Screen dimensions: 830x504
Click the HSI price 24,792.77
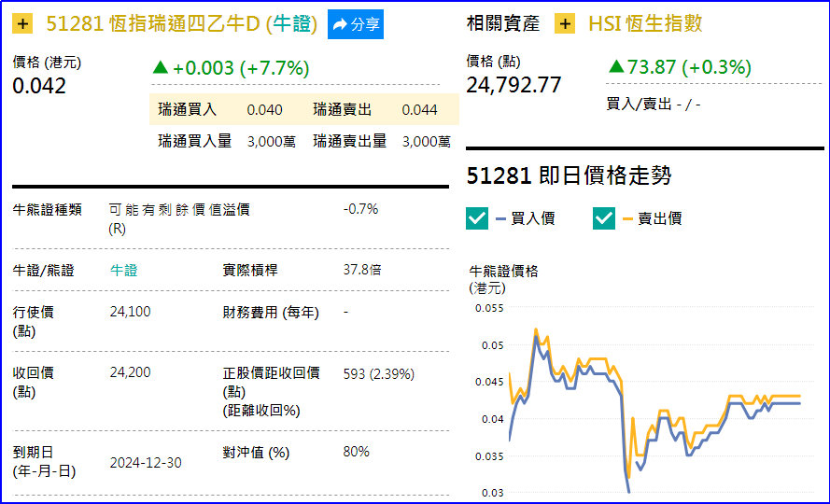tap(513, 86)
